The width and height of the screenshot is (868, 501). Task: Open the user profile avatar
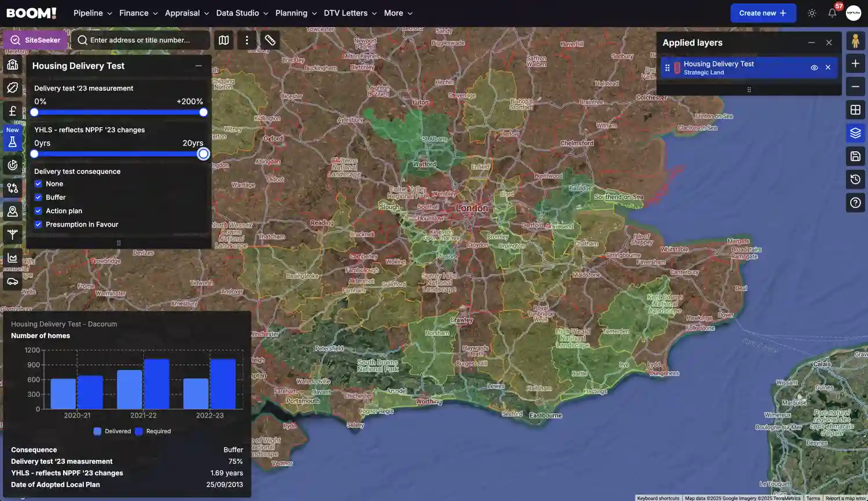pyautogui.click(x=854, y=13)
